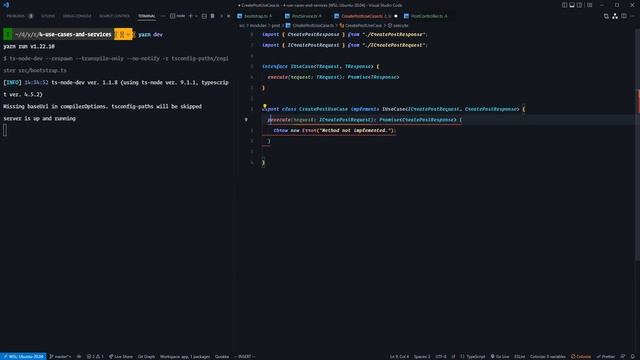Click the WSL: Ubuntu remote indicator
Screen dimensions: 640x360
pos(23,356)
